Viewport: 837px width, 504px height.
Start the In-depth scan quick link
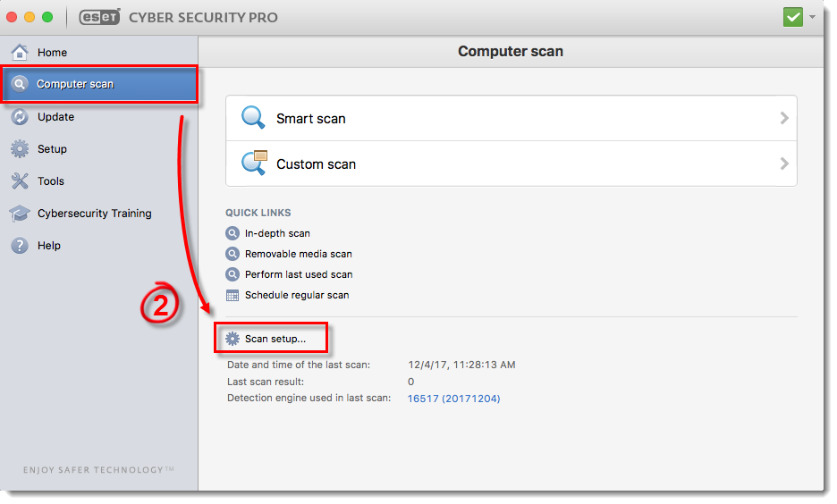[x=277, y=233]
